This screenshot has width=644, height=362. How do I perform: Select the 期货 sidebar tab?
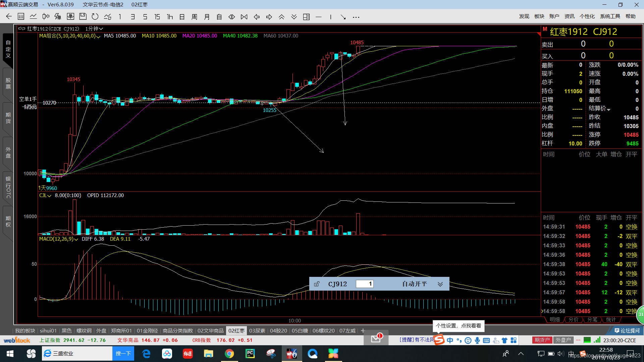click(x=8, y=118)
